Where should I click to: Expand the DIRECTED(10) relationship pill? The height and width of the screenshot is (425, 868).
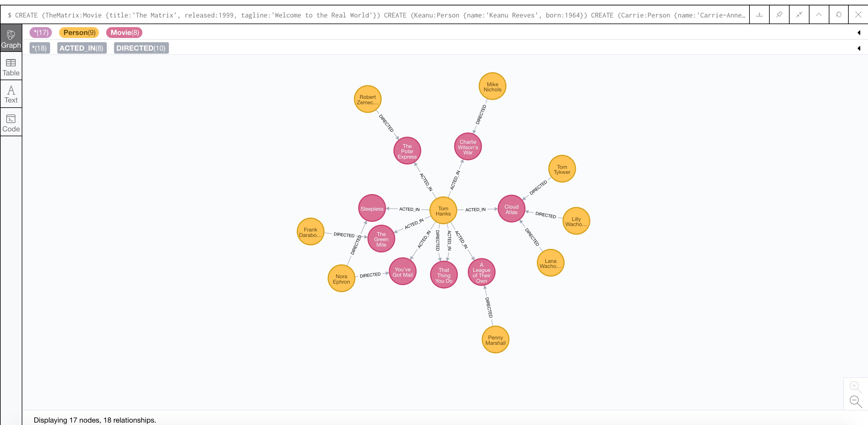tap(141, 48)
